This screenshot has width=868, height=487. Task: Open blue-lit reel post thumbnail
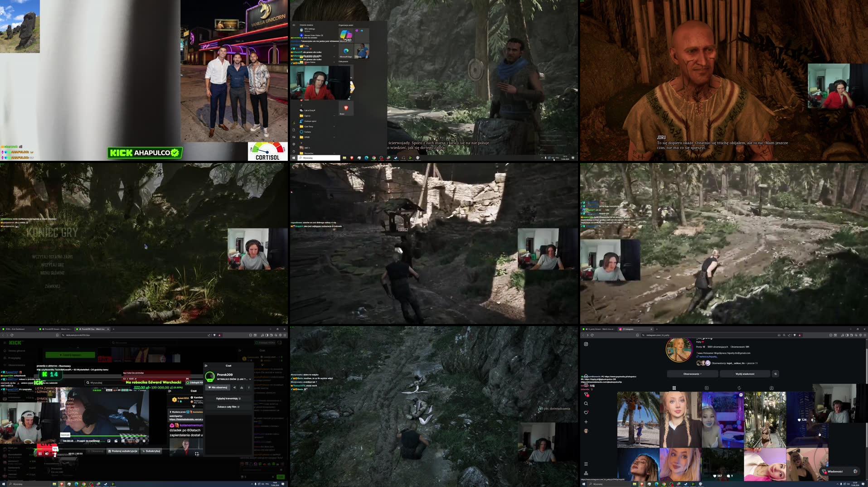pos(723,420)
